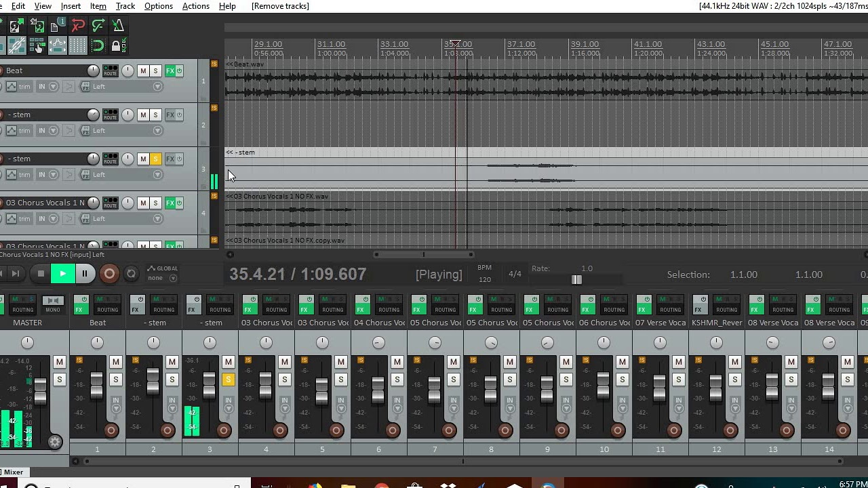
Task: Open the Route button on Beat track panel
Action: point(110,70)
